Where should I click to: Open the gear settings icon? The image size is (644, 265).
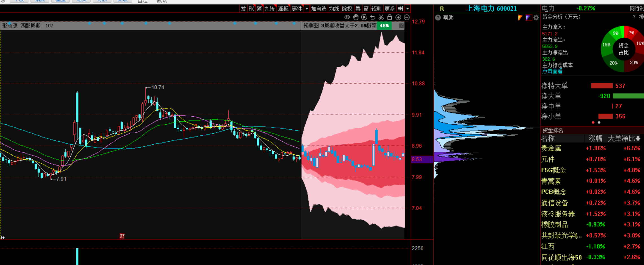click(x=536, y=18)
